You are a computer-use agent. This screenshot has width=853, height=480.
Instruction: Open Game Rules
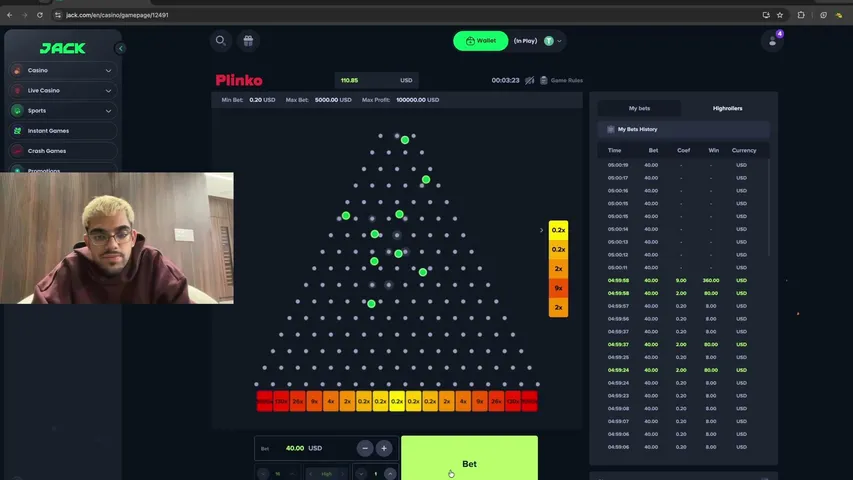click(566, 81)
